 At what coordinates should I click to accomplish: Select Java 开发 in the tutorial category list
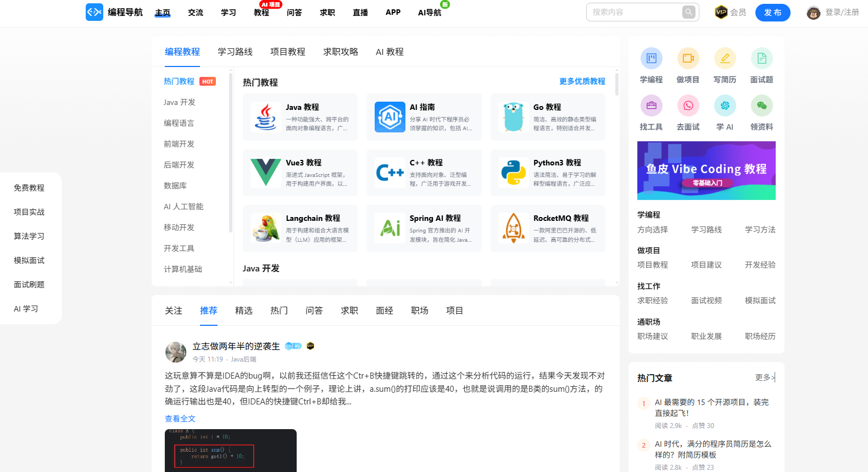click(180, 102)
